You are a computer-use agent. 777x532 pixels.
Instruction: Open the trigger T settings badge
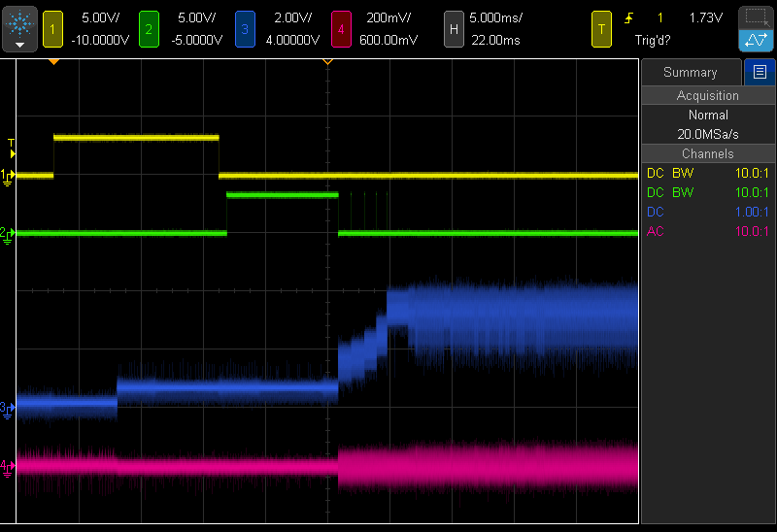pyautogui.click(x=602, y=29)
